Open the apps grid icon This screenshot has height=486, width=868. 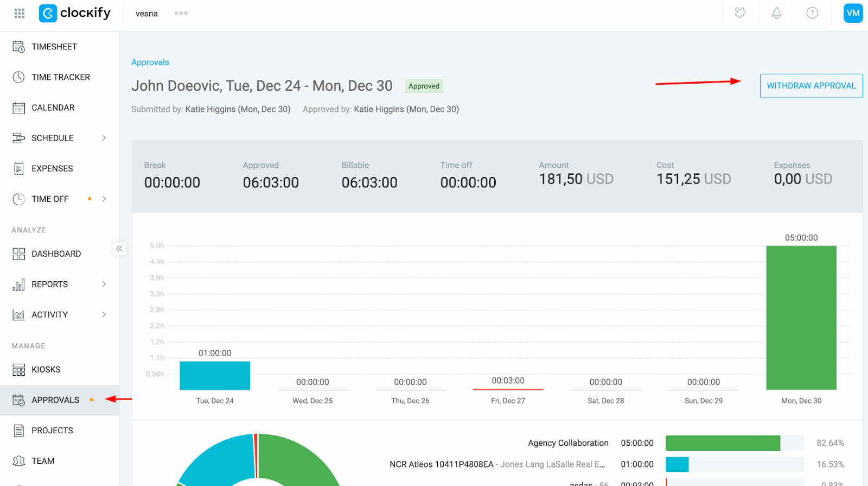[20, 13]
